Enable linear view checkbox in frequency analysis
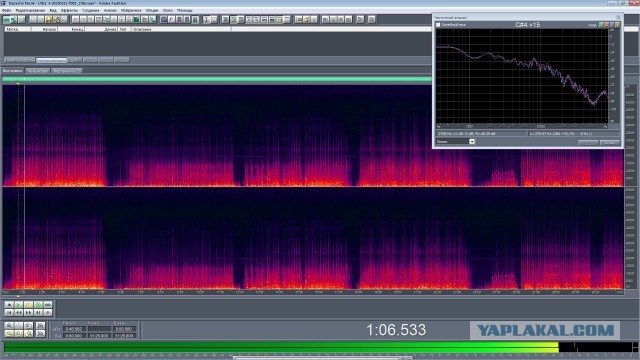Viewport: 640px width, 360px height. tap(438, 25)
